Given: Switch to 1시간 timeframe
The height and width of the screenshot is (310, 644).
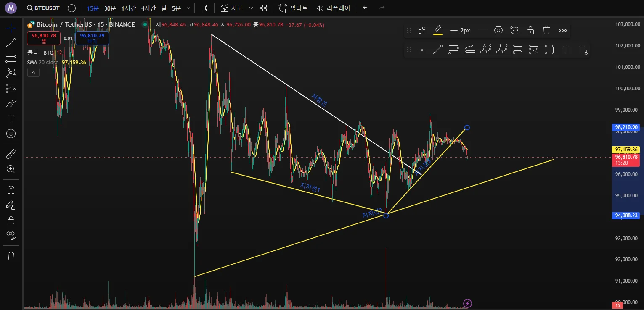Looking at the screenshot, I should [129, 8].
